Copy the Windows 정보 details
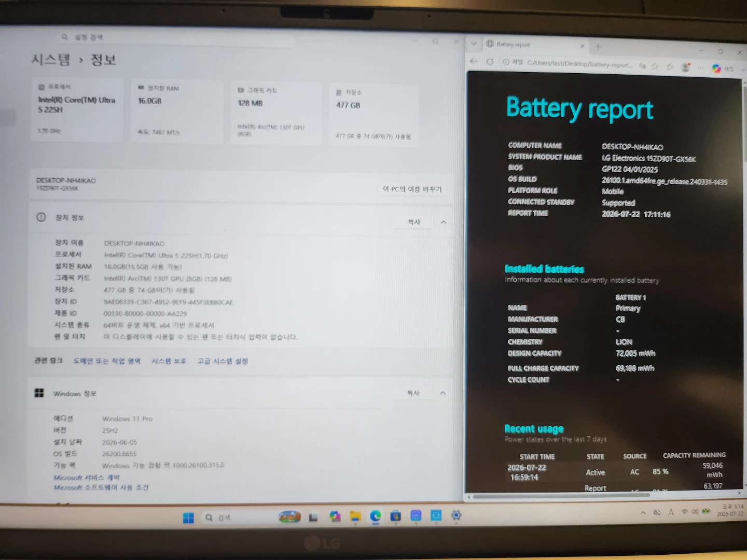747x560 pixels. click(x=413, y=393)
